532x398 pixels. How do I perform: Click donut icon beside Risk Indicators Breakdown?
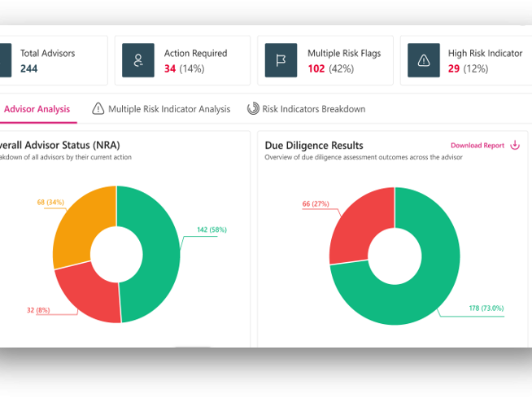click(253, 108)
